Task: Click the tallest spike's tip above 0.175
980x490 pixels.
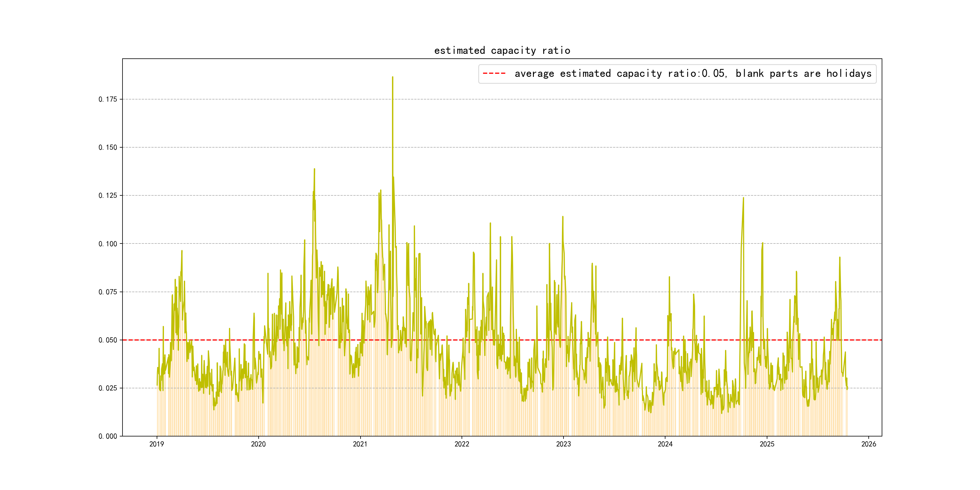Action: [x=393, y=77]
